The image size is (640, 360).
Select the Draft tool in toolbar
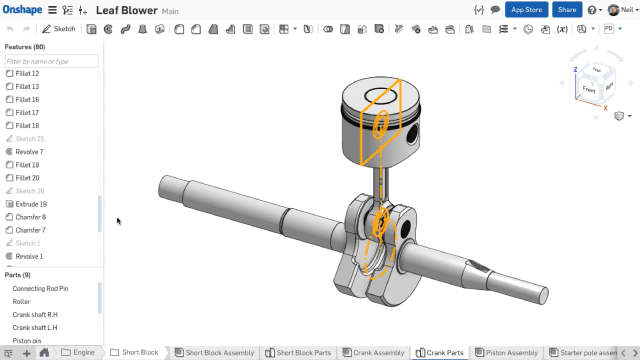213,29
